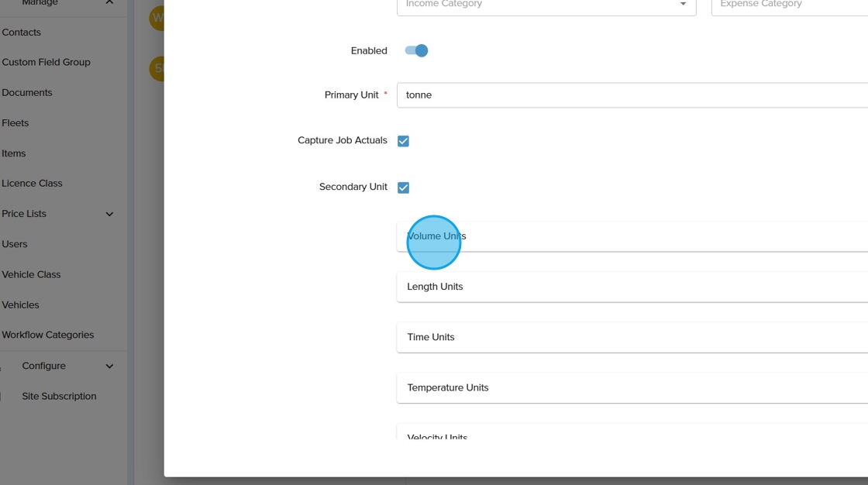
Task: Open Custom Field Group in sidebar
Action: [46, 62]
